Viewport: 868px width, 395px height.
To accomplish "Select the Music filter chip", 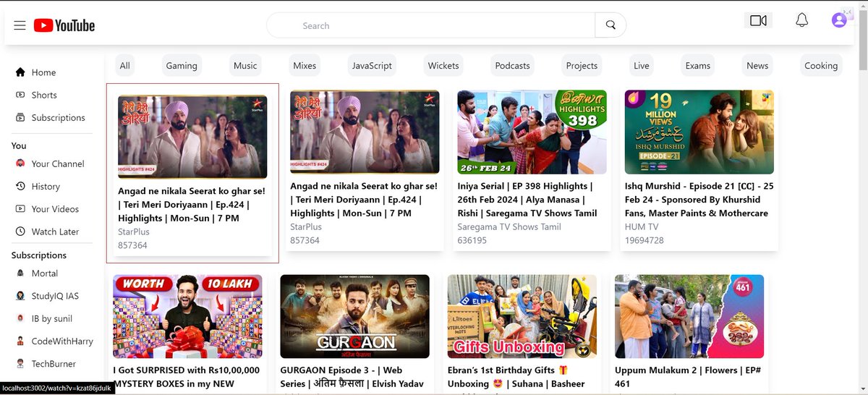I will pos(245,65).
